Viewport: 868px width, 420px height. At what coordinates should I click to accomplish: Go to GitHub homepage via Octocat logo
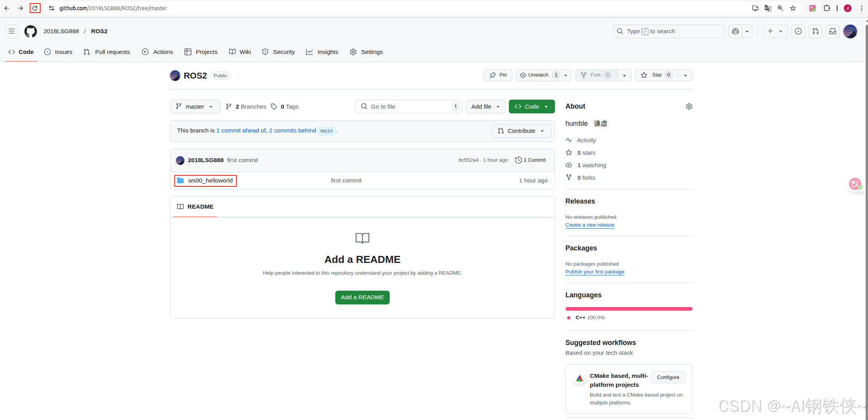point(30,31)
